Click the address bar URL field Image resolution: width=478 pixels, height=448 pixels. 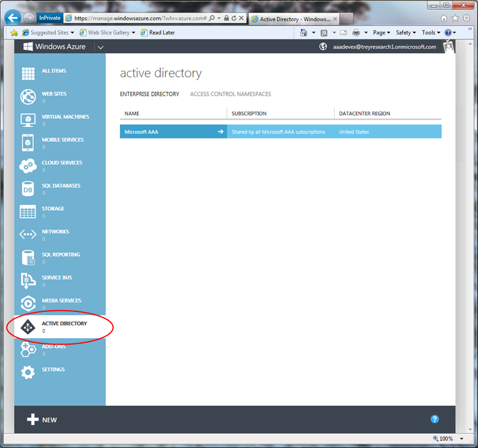click(140, 18)
